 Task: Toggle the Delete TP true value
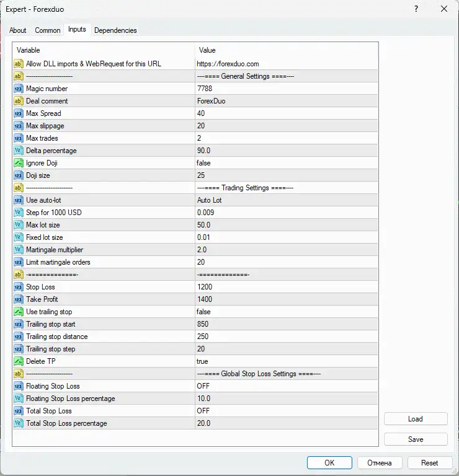click(202, 361)
